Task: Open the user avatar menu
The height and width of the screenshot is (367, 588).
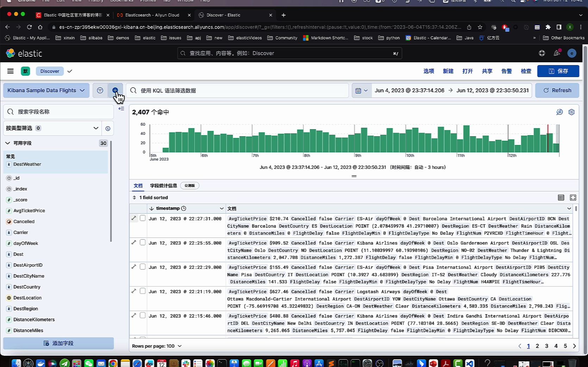Action: (x=572, y=53)
